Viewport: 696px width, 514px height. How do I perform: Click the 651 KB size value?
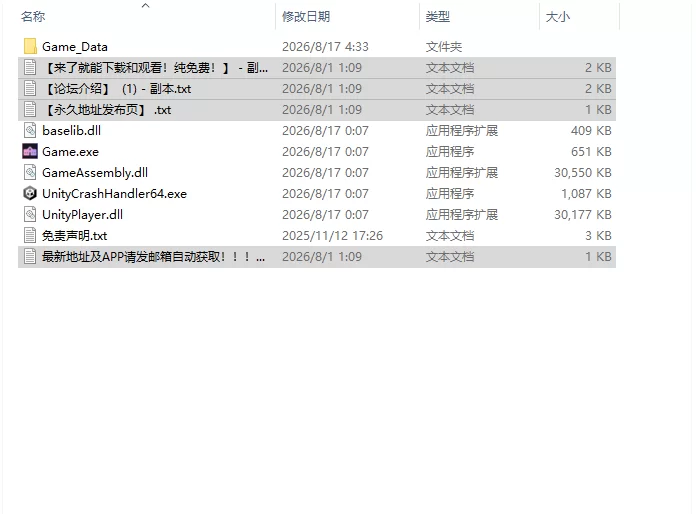591,152
